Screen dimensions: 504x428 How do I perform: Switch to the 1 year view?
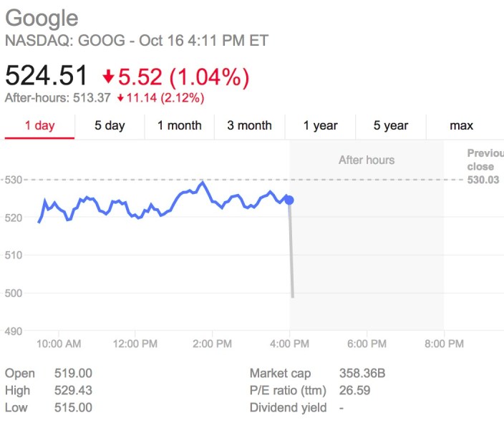(x=320, y=126)
